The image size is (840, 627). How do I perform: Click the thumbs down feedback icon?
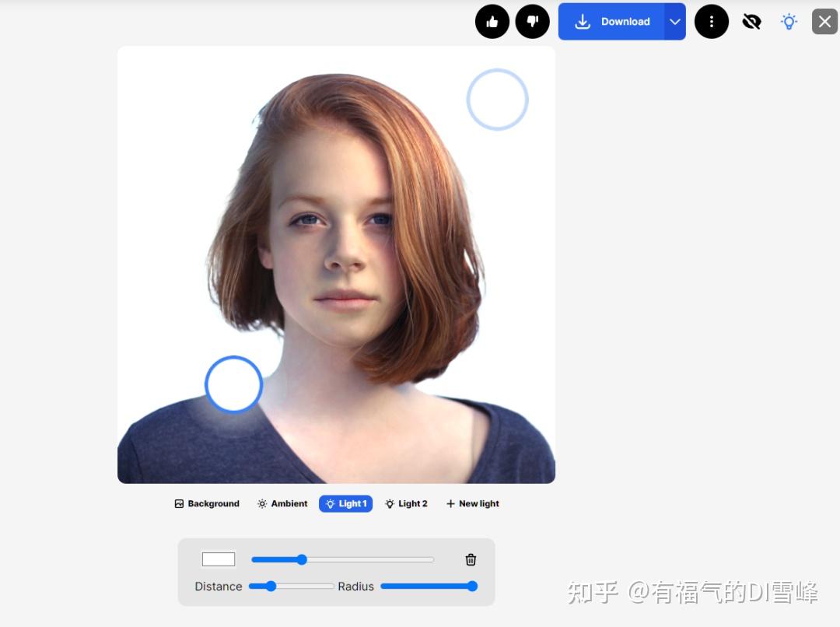click(x=532, y=22)
